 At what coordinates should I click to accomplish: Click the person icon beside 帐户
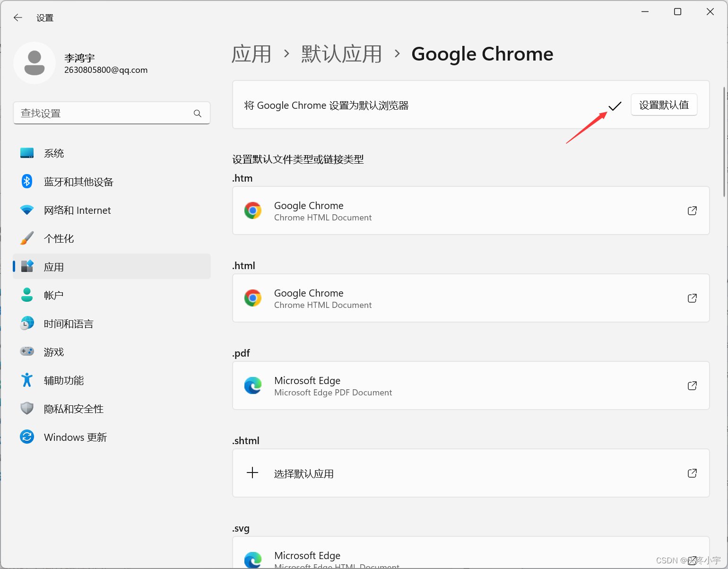[27, 295]
